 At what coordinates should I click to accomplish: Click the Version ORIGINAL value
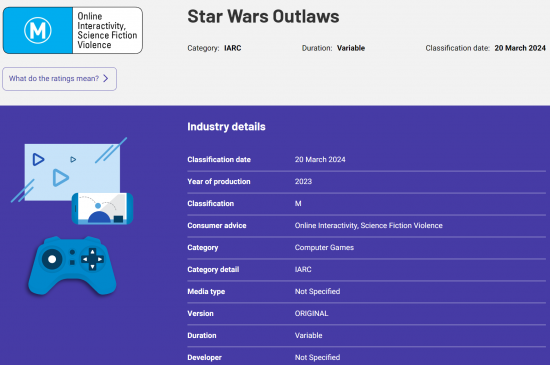coord(311,313)
